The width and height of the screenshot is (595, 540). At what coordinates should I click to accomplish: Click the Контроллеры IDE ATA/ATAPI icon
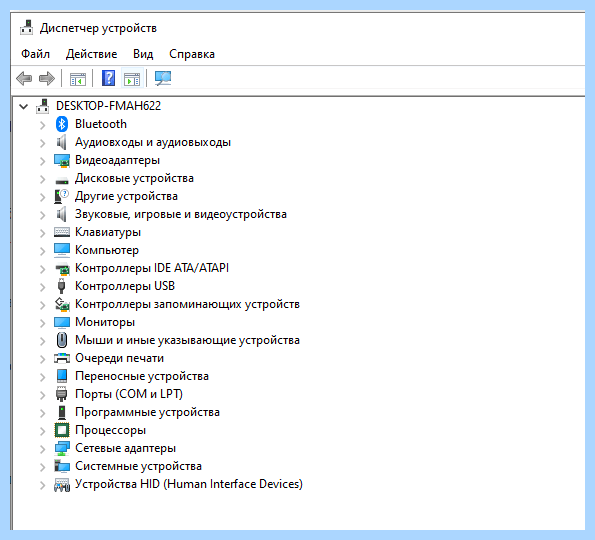[62, 268]
